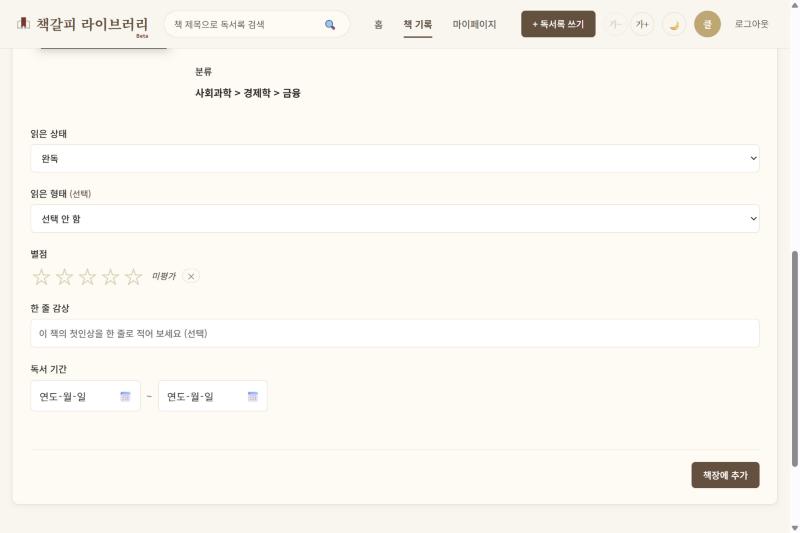This screenshot has height=533, width=800.
Task: Click the 책갈피 라이브러리 logo
Action: pos(82,24)
